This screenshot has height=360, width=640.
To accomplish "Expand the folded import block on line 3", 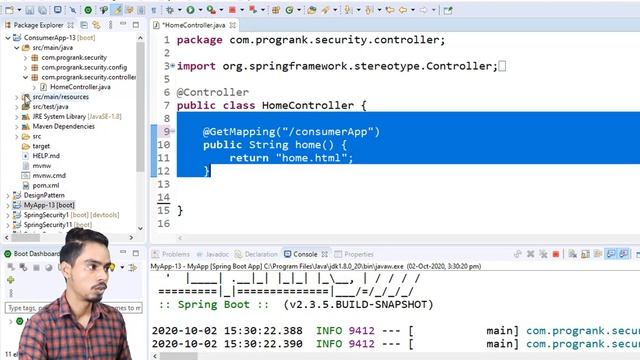I will (x=173, y=65).
